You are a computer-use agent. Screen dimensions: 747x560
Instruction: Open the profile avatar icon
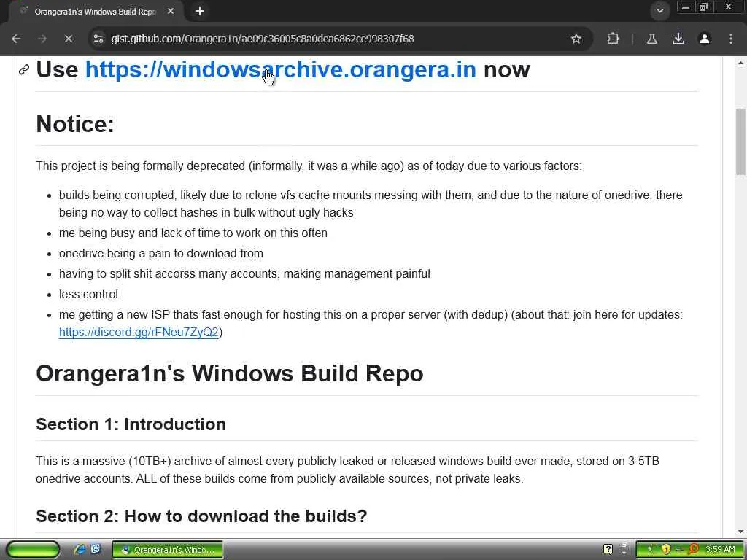point(705,39)
